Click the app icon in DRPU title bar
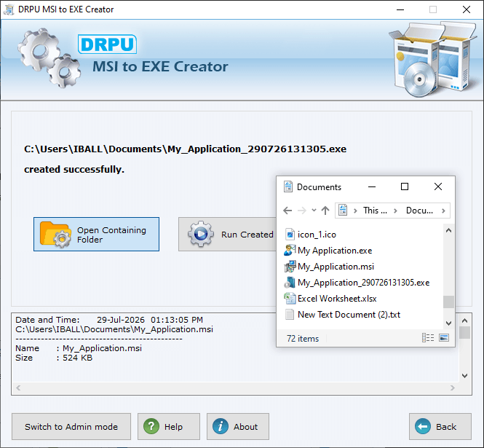The height and width of the screenshot is (448, 484). [x=8, y=9]
